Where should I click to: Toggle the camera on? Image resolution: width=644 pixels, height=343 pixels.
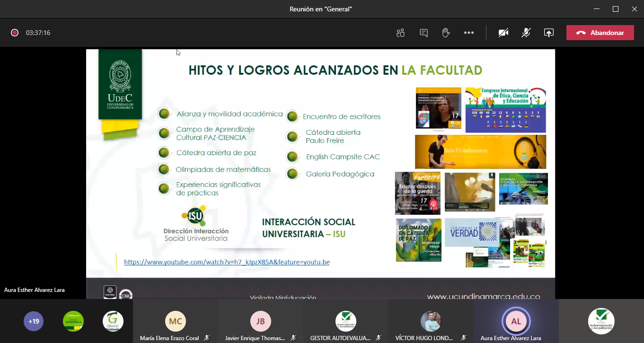[503, 33]
